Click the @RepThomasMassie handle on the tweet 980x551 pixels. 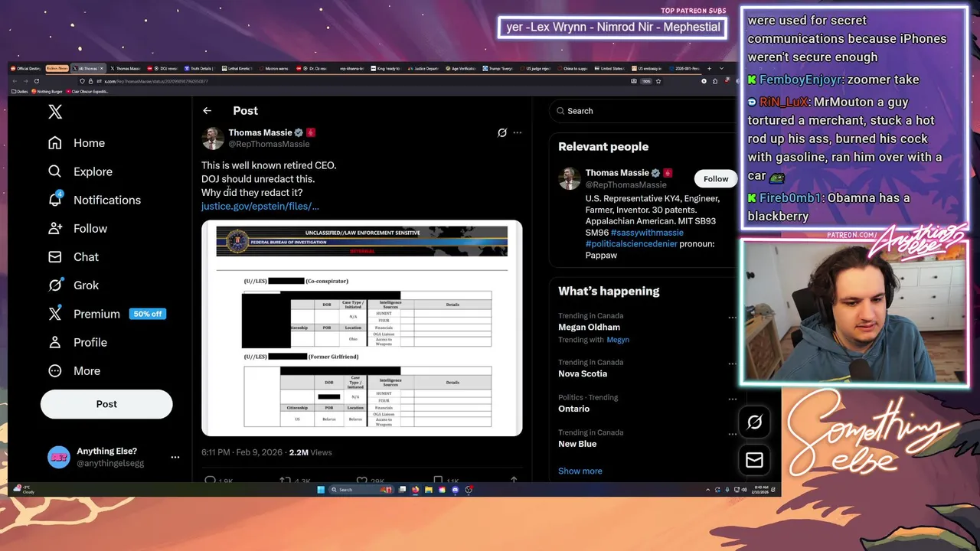pyautogui.click(x=269, y=144)
